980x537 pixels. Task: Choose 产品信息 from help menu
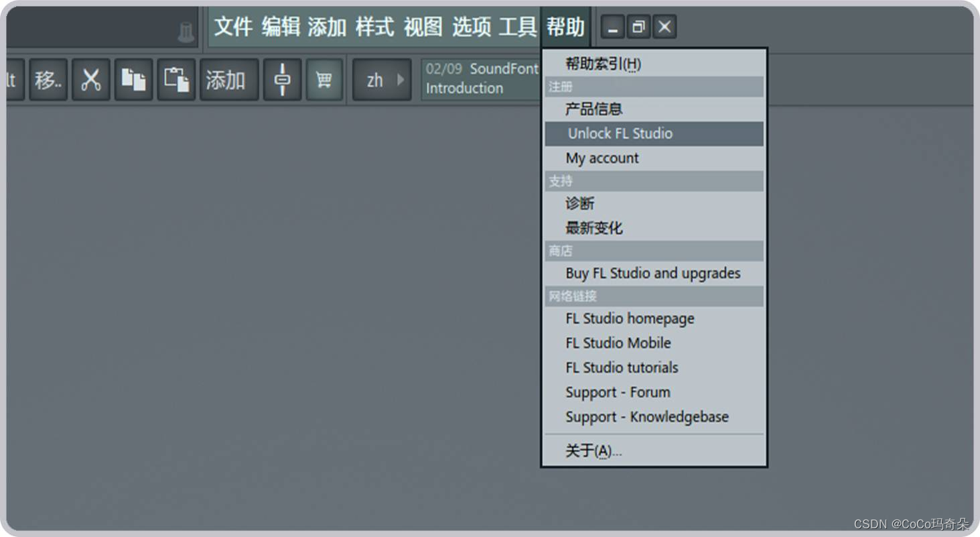(654, 109)
